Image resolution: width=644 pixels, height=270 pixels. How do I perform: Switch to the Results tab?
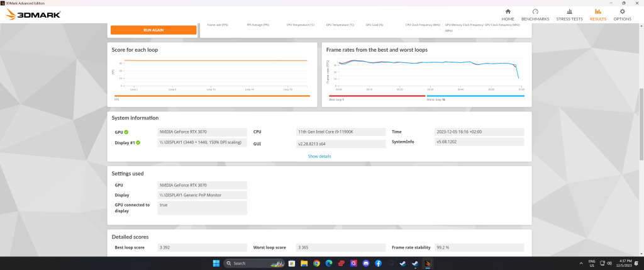point(598,14)
